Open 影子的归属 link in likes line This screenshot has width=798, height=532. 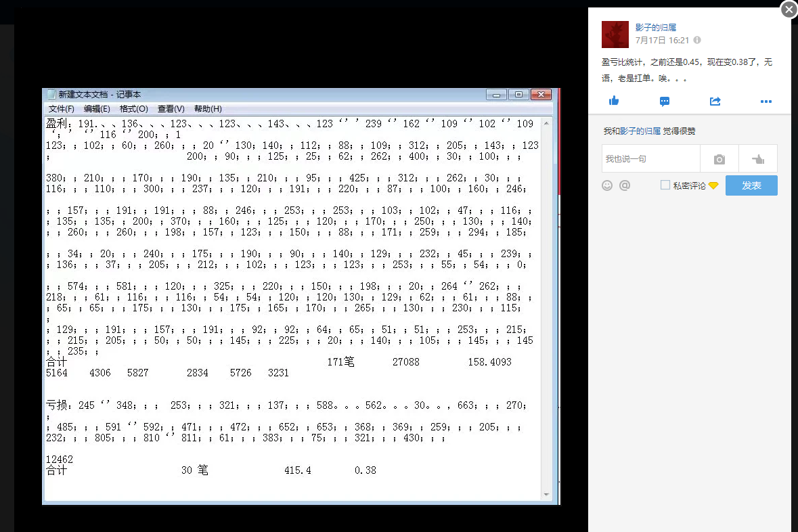640,131
